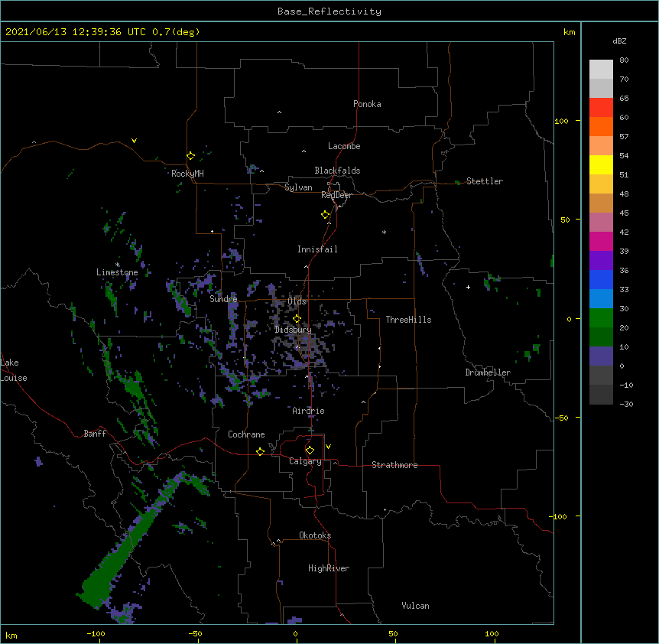659x644 pixels.
Task: Click the yellow diamond marker at Olds
Action: pyautogui.click(x=297, y=319)
